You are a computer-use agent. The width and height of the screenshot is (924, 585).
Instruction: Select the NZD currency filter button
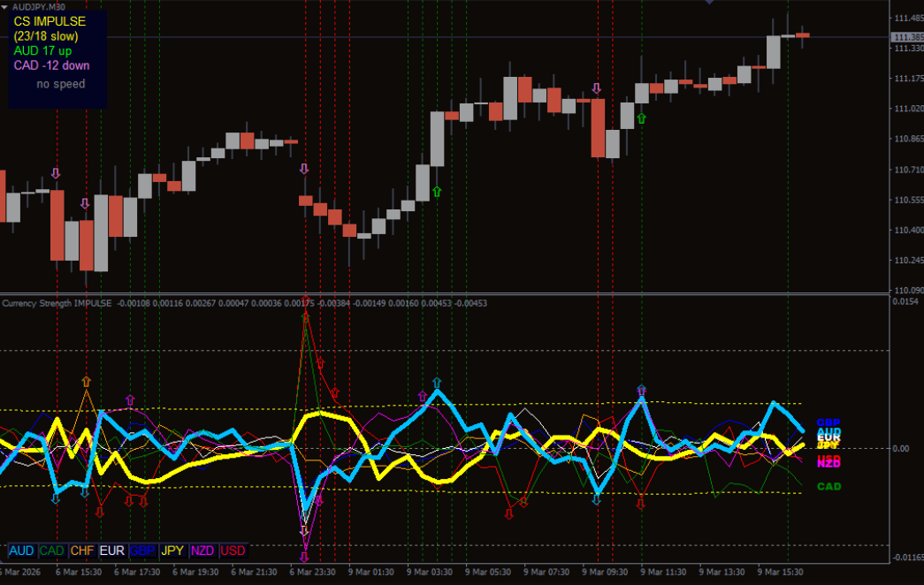coord(203,551)
